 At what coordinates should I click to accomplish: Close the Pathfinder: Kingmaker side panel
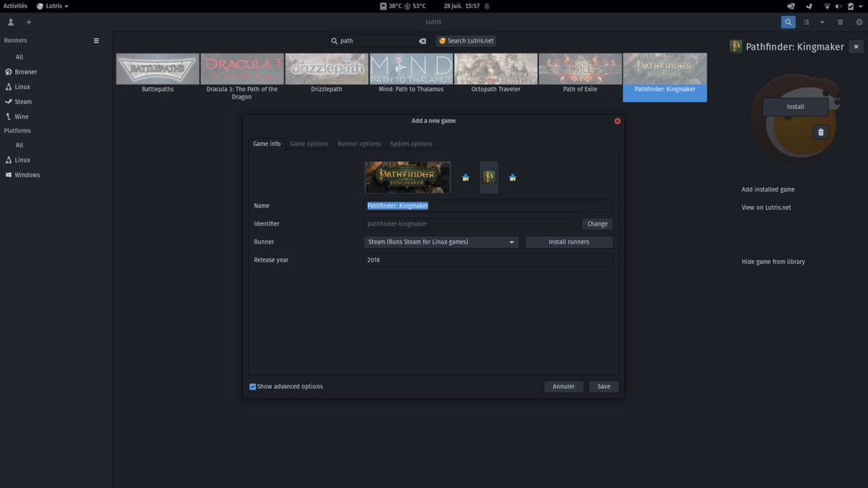pos(856,46)
